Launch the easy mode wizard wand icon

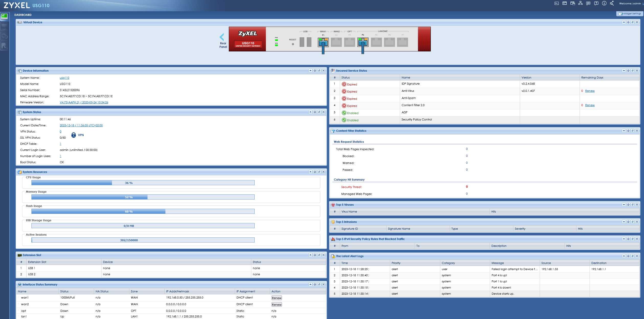612,3
